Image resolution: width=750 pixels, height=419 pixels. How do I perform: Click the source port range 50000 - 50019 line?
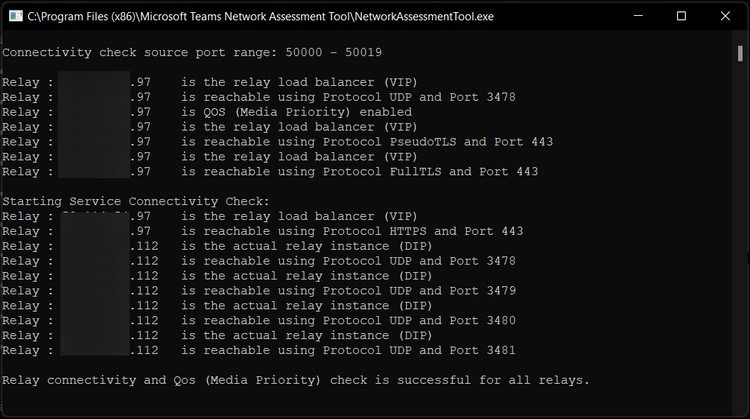(x=192, y=52)
